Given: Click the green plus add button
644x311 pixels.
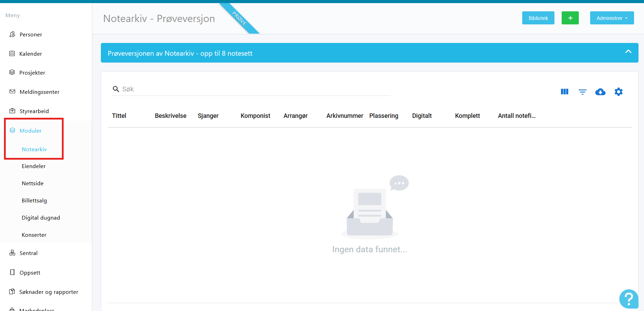Looking at the screenshot, I should click(570, 18).
